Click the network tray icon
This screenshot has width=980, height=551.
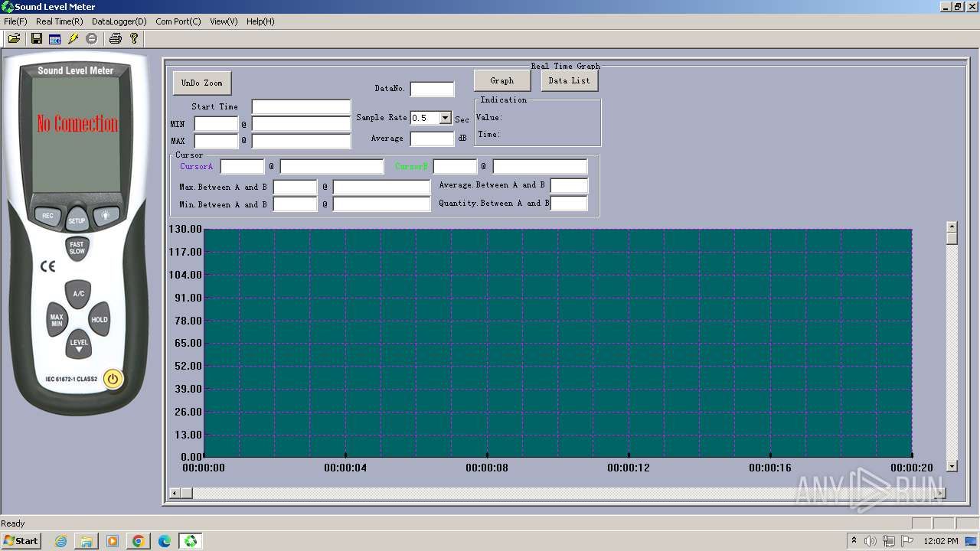pyautogui.click(x=889, y=541)
